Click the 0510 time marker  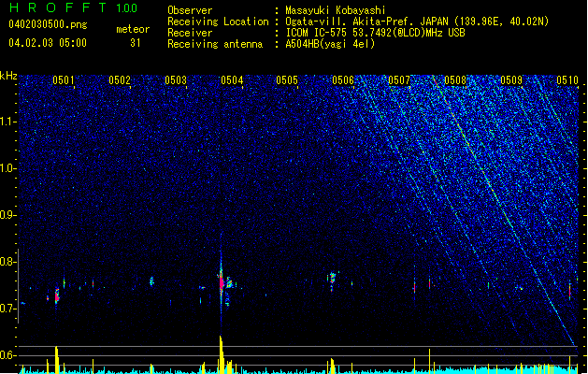(x=567, y=79)
